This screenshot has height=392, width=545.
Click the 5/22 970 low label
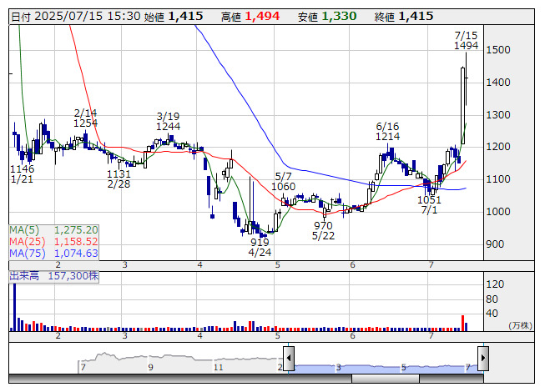pos(323,231)
